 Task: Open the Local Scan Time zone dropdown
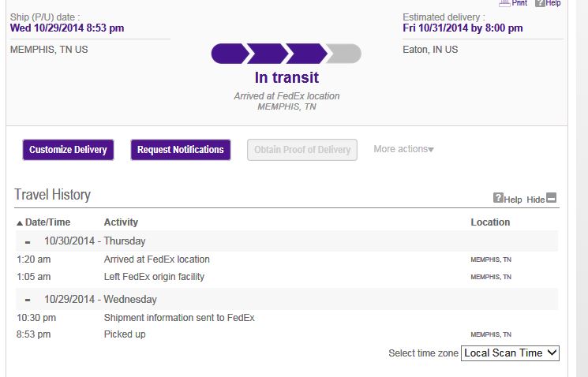(510, 353)
